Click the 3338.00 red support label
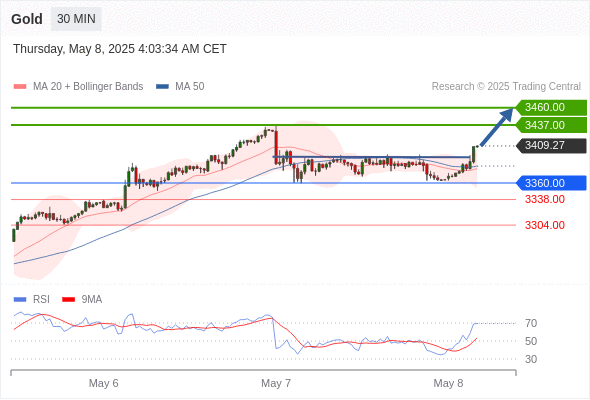This screenshot has width=590, height=400. [544, 199]
